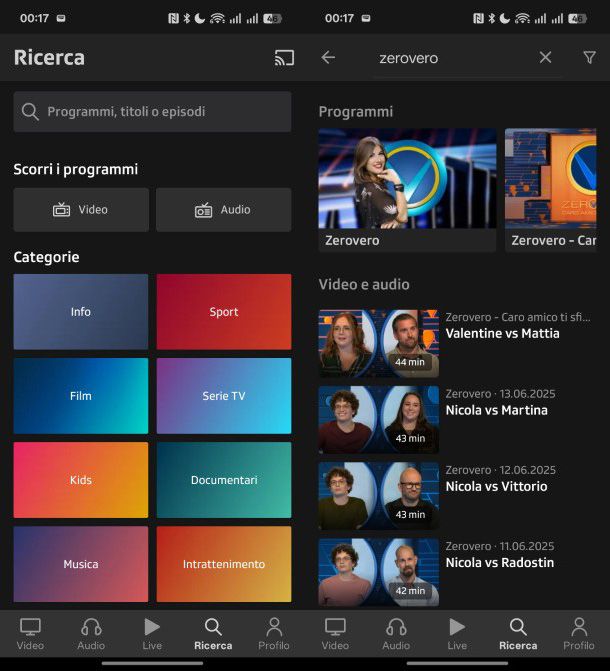Open the Nicola vs Radostin episode
The width and height of the screenshot is (610, 671).
click(456, 572)
